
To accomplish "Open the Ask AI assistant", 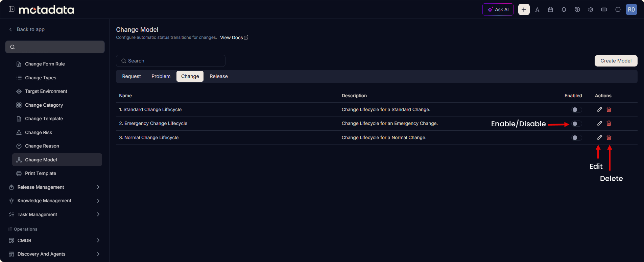I will pos(498,9).
